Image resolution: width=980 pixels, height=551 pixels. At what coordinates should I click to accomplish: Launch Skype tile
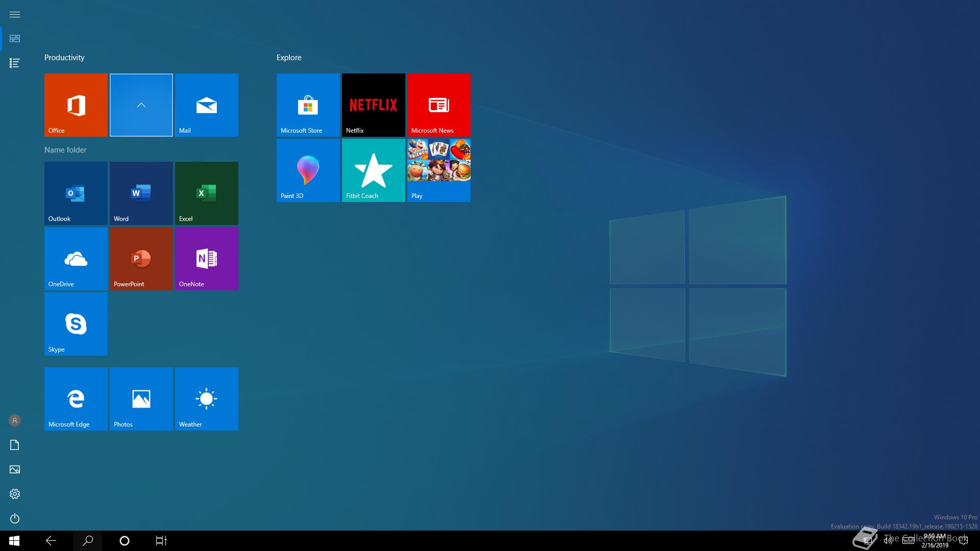click(x=76, y=324)
